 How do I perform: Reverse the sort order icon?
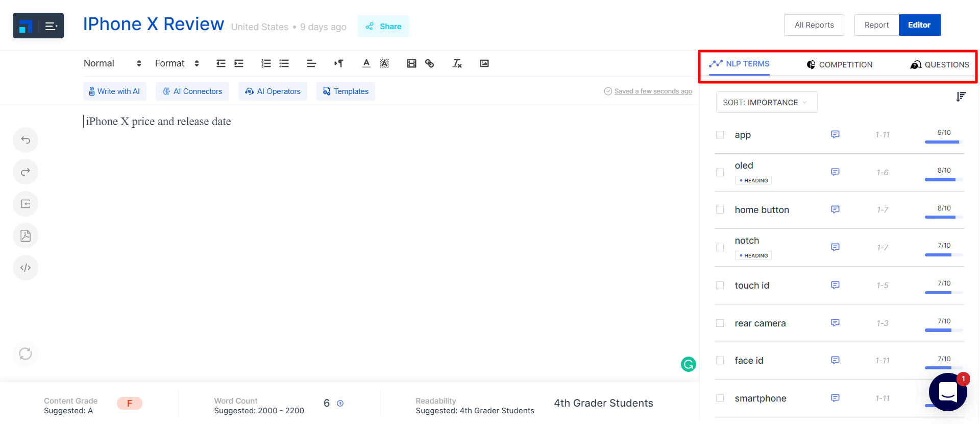pos(961,97)
